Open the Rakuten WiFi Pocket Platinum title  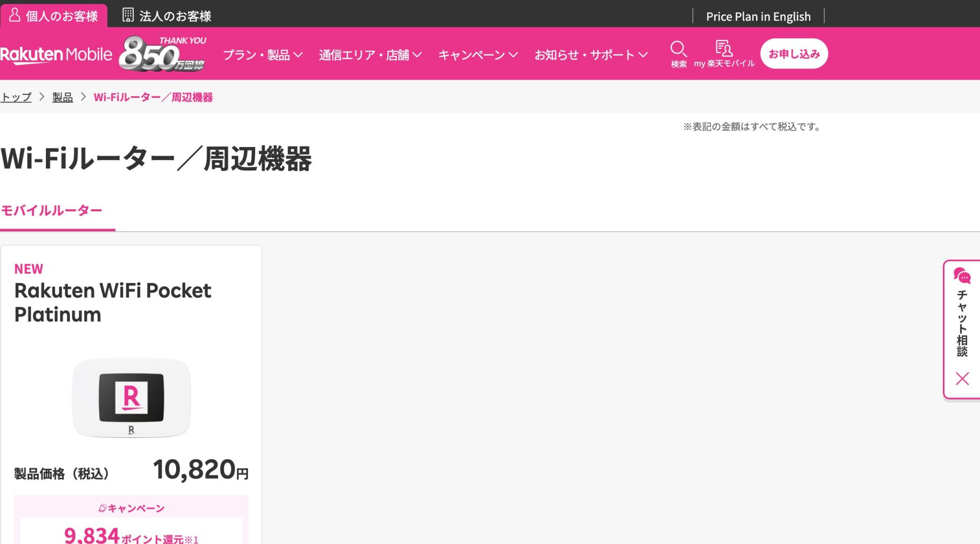[x=113, y=302]
